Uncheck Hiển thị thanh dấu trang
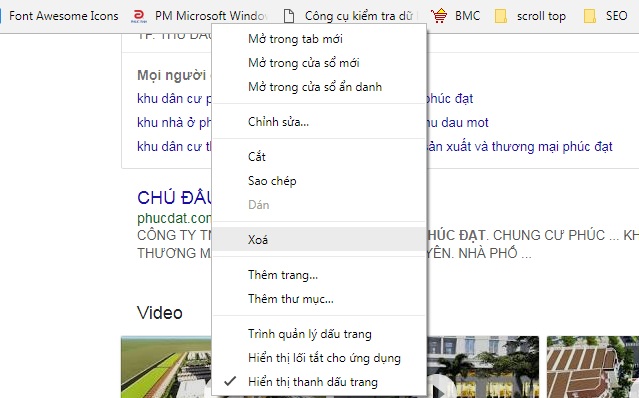 (319, 382)
